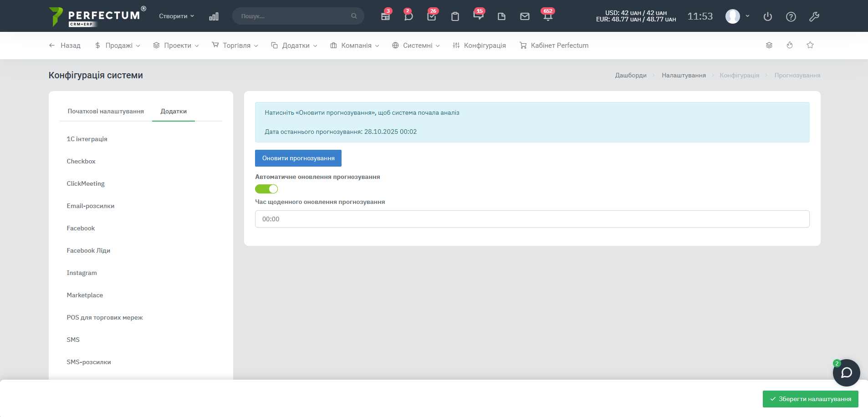Image resolution: width=868 pixels, height=417 pixels.
Task: Open the calendar icon with badge 3
Action: pos(385,16)
